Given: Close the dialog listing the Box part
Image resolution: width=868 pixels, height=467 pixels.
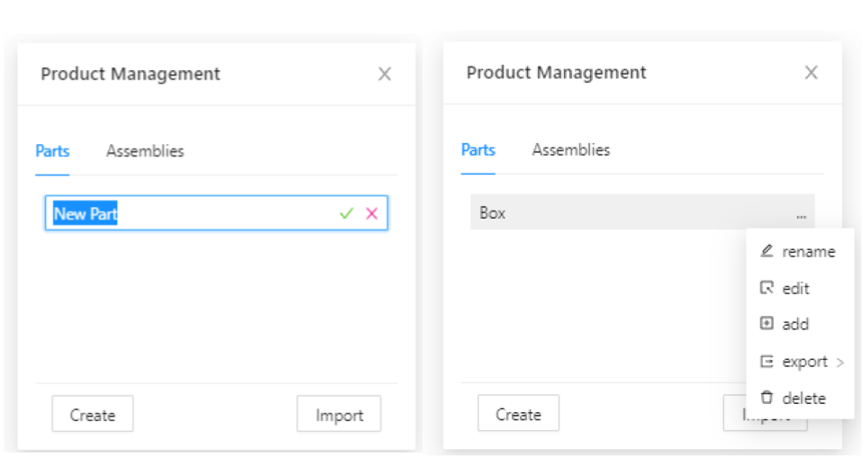Looking at the screenshot, I should (810, 73).
